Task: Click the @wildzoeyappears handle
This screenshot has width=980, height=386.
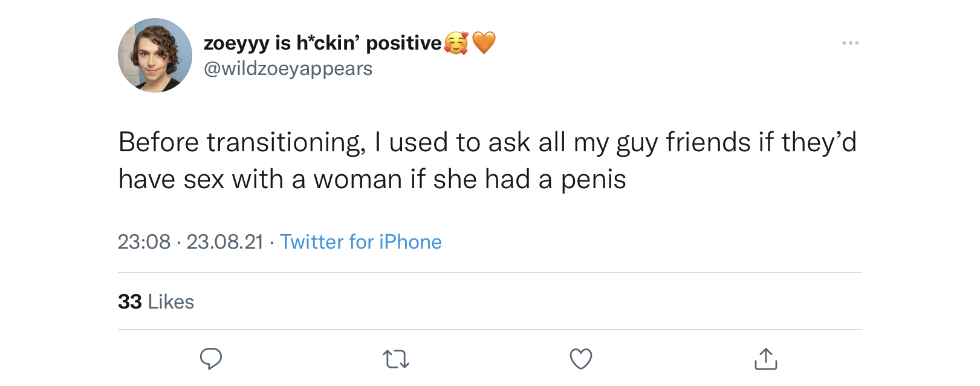Action: 288,69
